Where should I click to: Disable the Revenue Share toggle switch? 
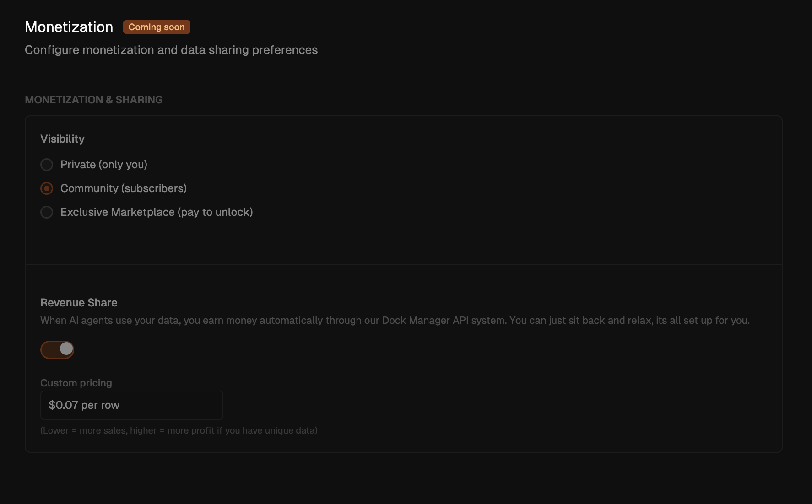[x=57, y=349]
